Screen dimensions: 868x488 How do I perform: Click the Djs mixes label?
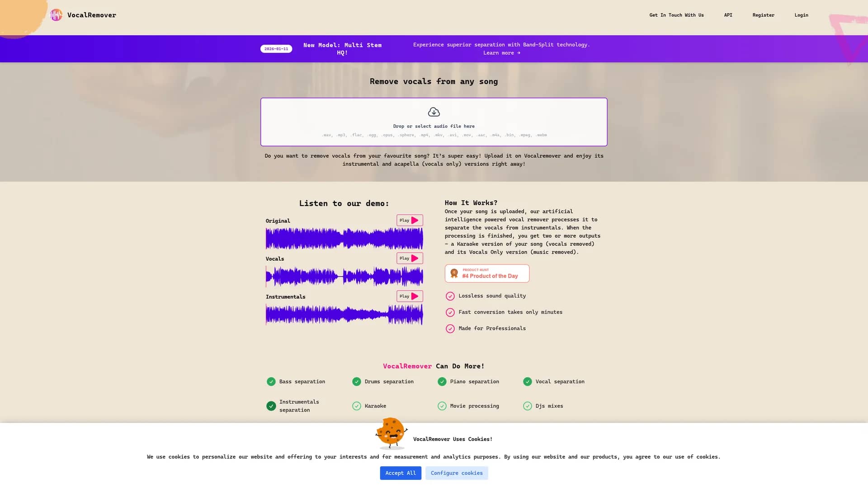tap(549, 406)
